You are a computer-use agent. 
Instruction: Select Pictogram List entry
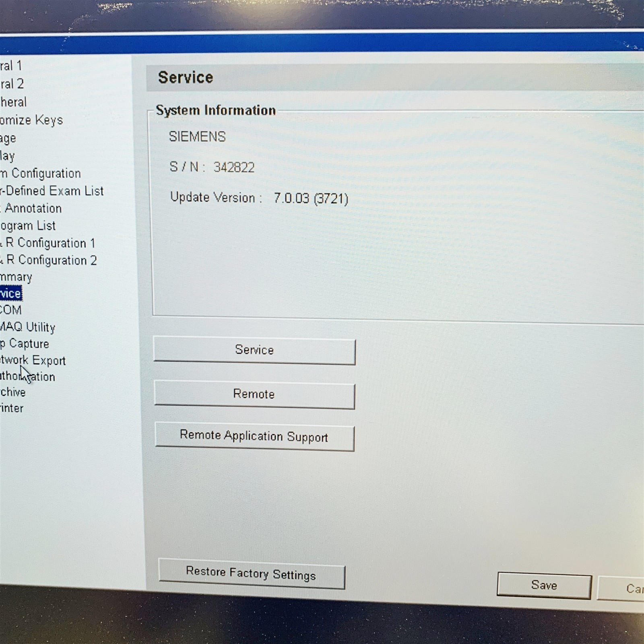point(28,226)
